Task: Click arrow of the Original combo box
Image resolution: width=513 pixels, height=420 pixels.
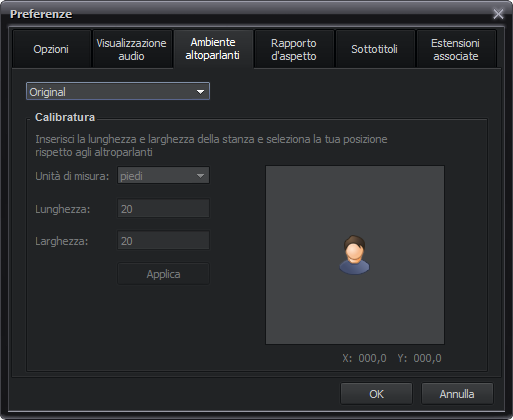Action: 200,92
